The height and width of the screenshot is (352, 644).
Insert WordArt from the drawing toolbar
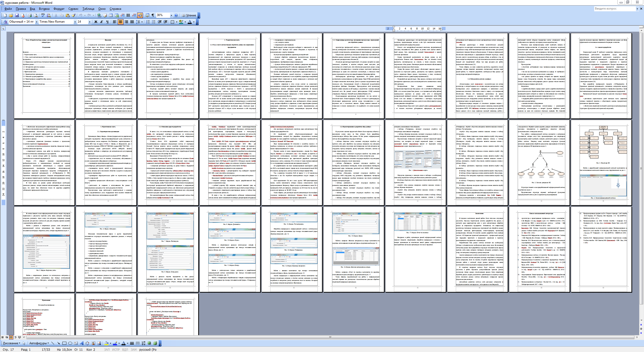[x=82, y=343]
